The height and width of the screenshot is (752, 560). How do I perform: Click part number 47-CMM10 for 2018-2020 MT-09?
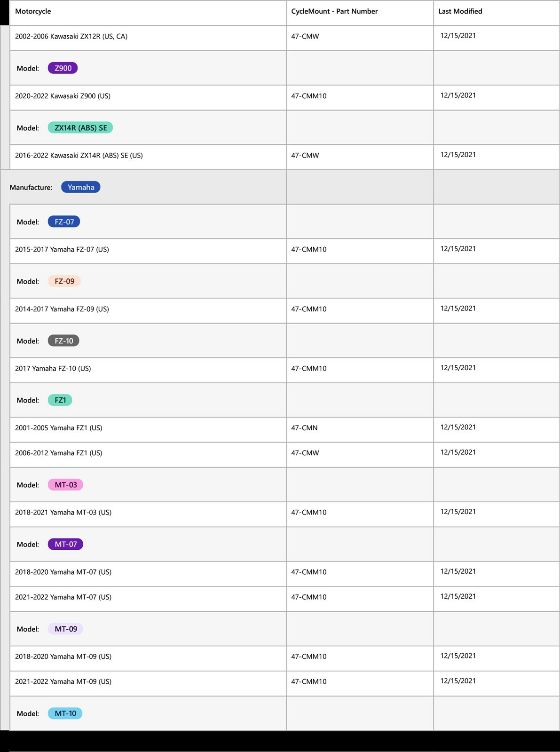(308, 657)
